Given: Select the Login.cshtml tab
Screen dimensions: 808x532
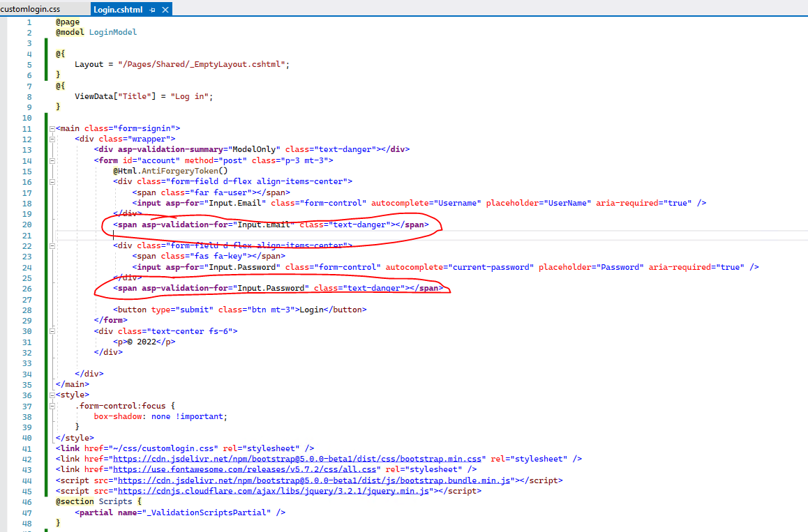Looking at the screenshot, I should click(x=118, y=9).
